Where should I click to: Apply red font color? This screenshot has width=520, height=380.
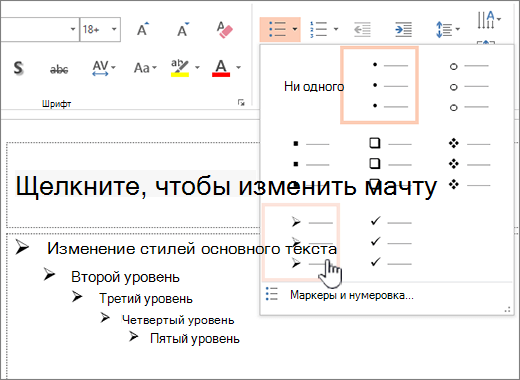(221, 68)
